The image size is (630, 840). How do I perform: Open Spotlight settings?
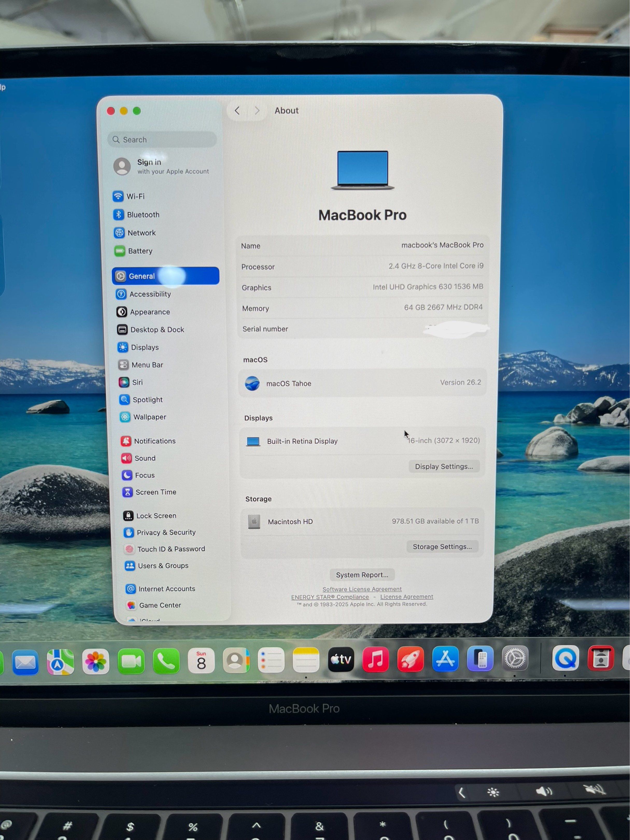pos(141,400)
